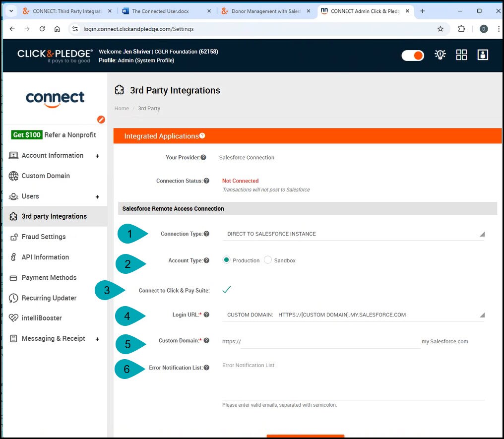This screenshot has height=439, width=504.
Task: Open the Chrome three-dot menu
Action: (x=499, y=29)
